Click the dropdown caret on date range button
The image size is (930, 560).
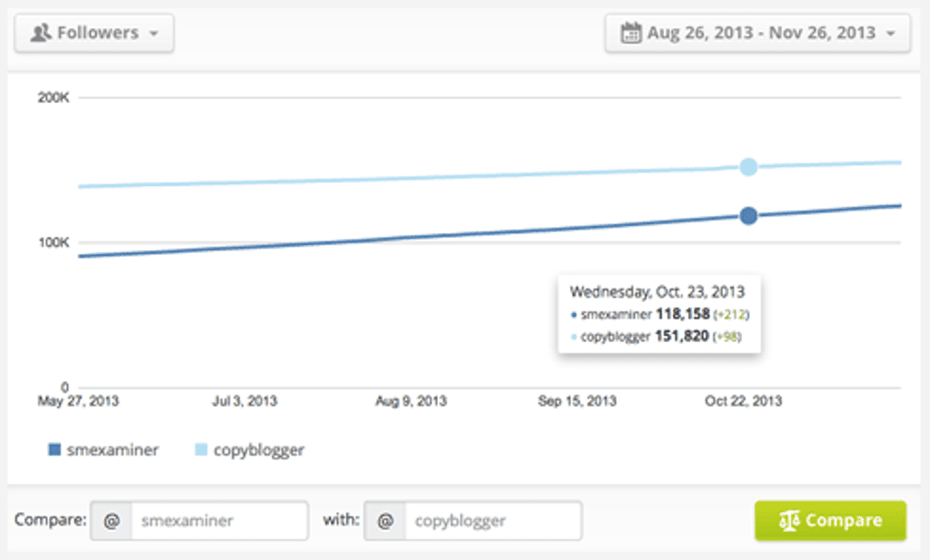[x=890, y=34]
